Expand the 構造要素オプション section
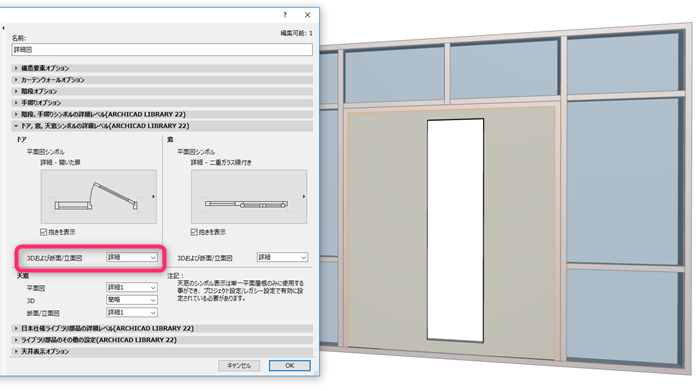This screenshot has height=391, width=700. point(162,68)
